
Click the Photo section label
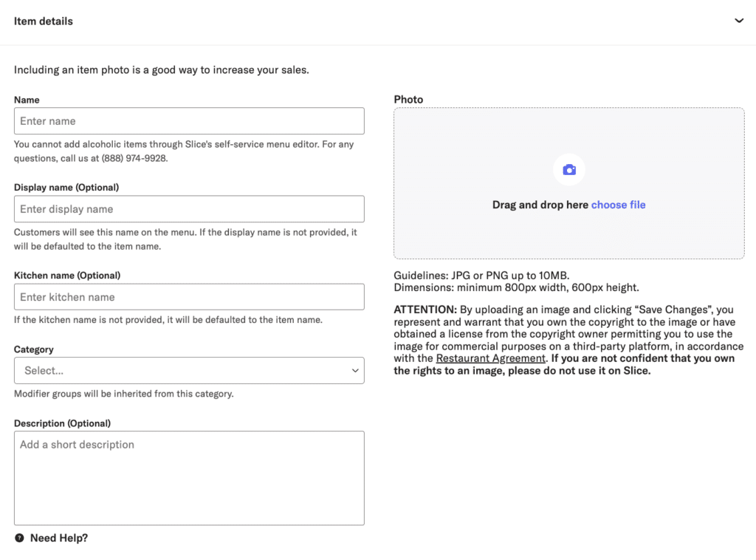(x=408, y=100)
